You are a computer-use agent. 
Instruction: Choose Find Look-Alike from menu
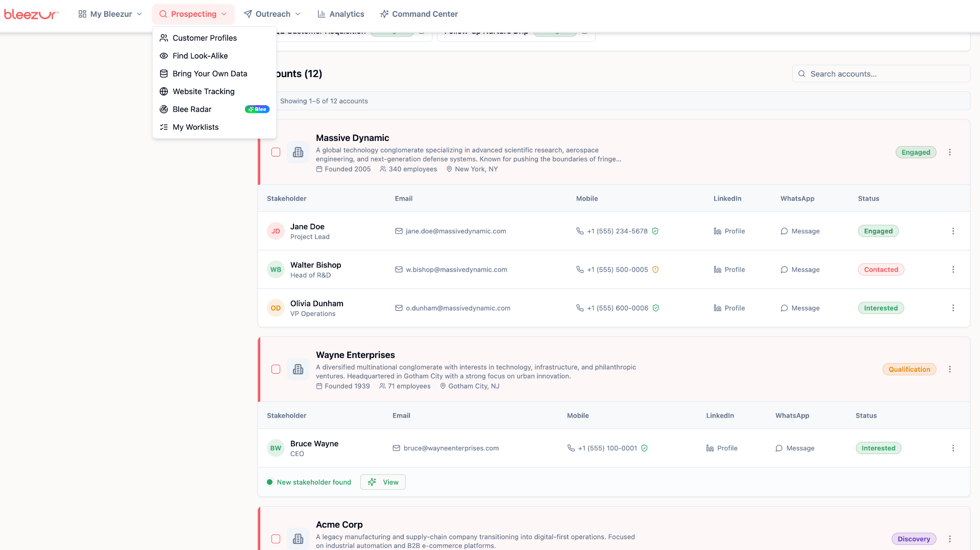coord(214,56)
